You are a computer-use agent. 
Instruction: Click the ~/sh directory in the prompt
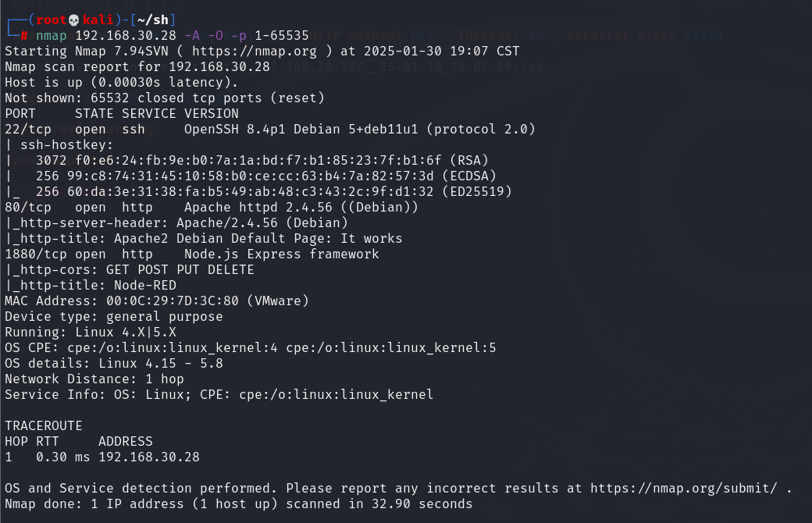(153, 20)
